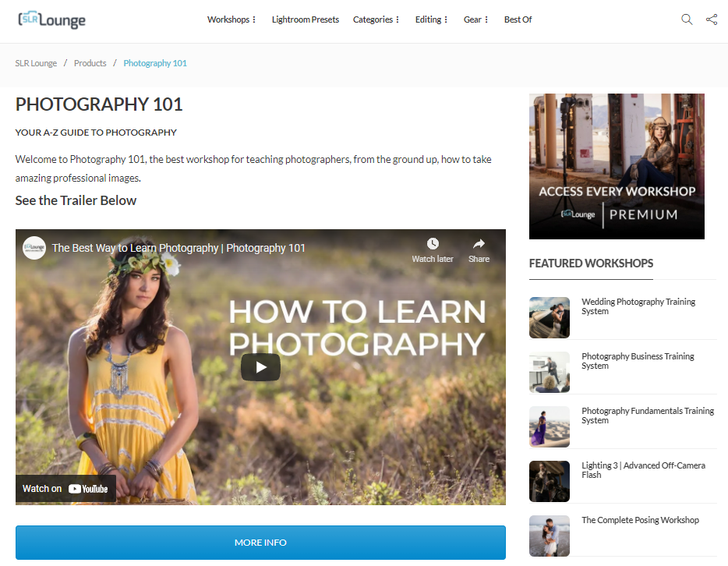
Task: Open Lighting 3 Advanced Off-Camera Flash link
Action: [644, 470]
